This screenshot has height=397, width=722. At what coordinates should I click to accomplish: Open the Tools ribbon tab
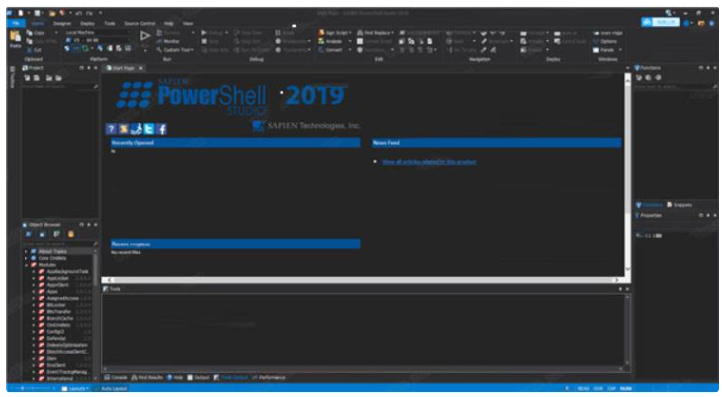coord(110,23)
